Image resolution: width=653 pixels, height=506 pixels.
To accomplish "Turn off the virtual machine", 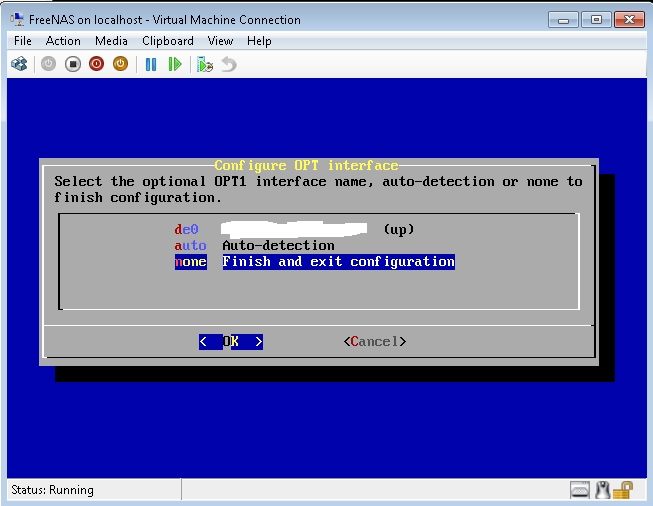I will [73, 64].
